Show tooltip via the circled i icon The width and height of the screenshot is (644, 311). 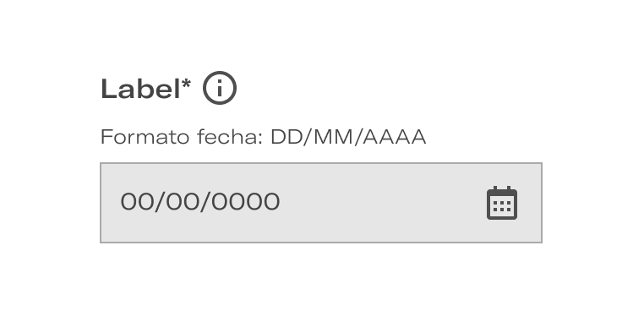[220, 88]
